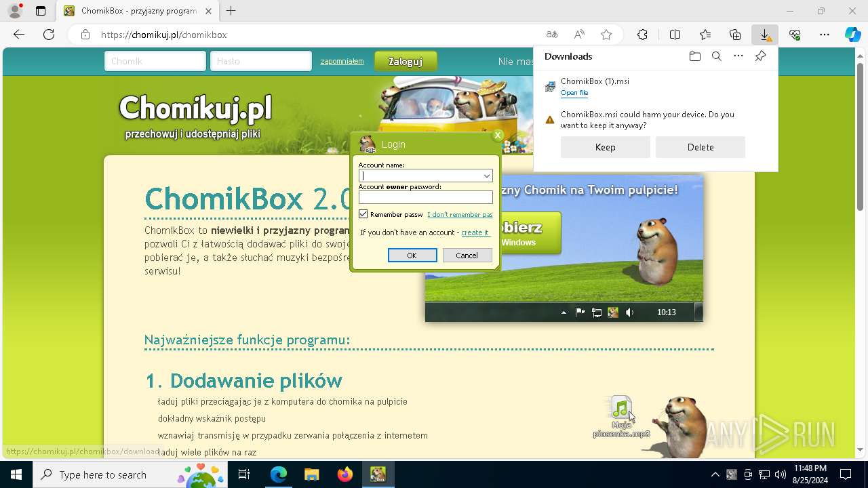The image size is (868, 488).
Task: Search downloads with magnifier icon
Action: click(x=716, y=56)
